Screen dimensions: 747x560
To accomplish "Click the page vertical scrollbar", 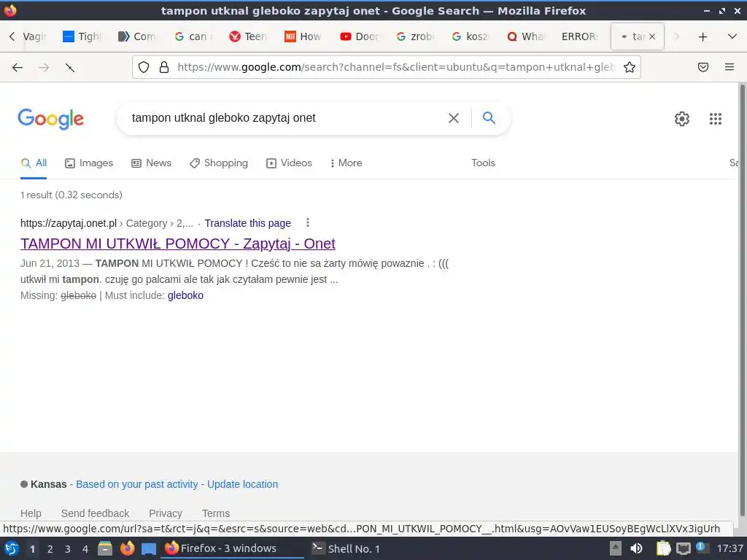I will pyautogui.click(x=742, y=300).
